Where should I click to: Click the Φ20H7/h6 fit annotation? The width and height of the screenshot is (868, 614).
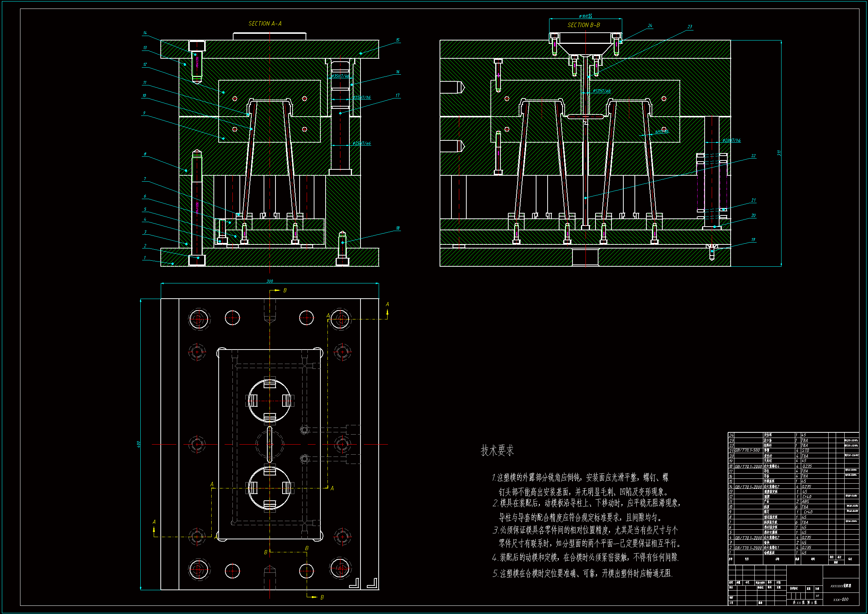click(731, 140)
